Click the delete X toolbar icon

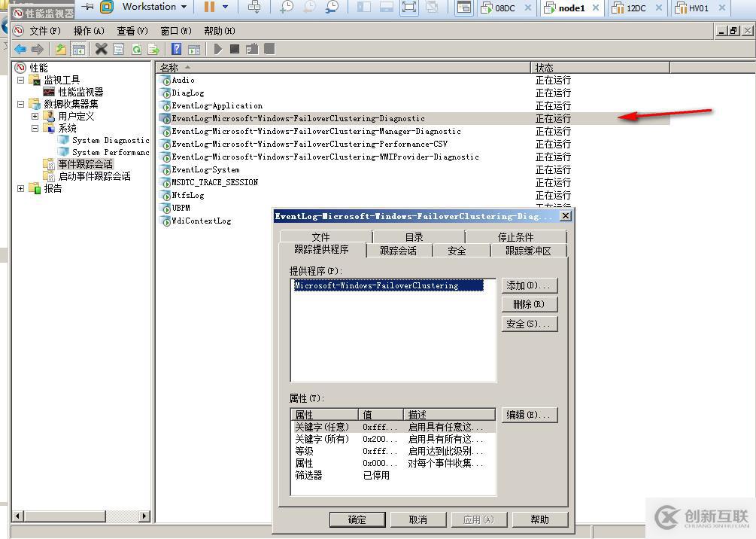tap(102, 49)
